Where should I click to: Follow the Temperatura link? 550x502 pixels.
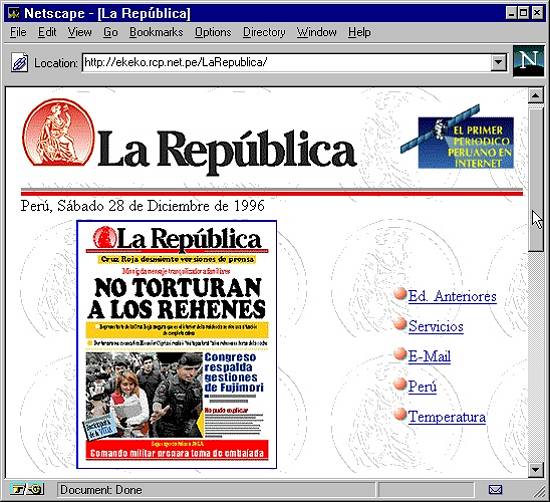[447, 417]
